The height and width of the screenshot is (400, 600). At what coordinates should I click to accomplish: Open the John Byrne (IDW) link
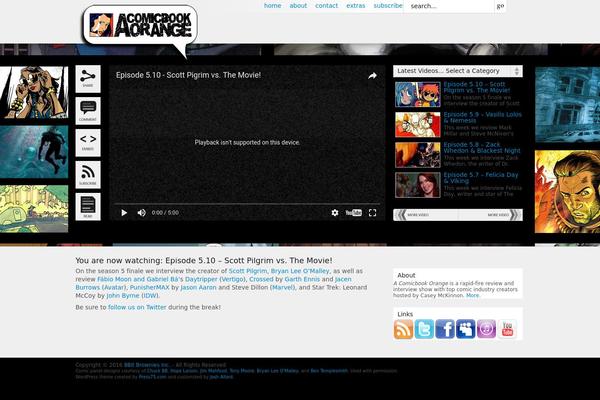[x=132, y=296]
